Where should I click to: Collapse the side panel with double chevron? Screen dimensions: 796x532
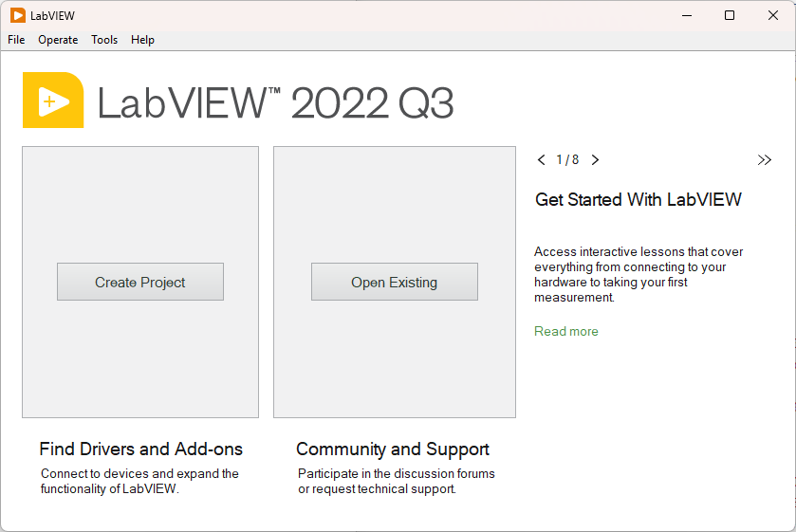765,160
